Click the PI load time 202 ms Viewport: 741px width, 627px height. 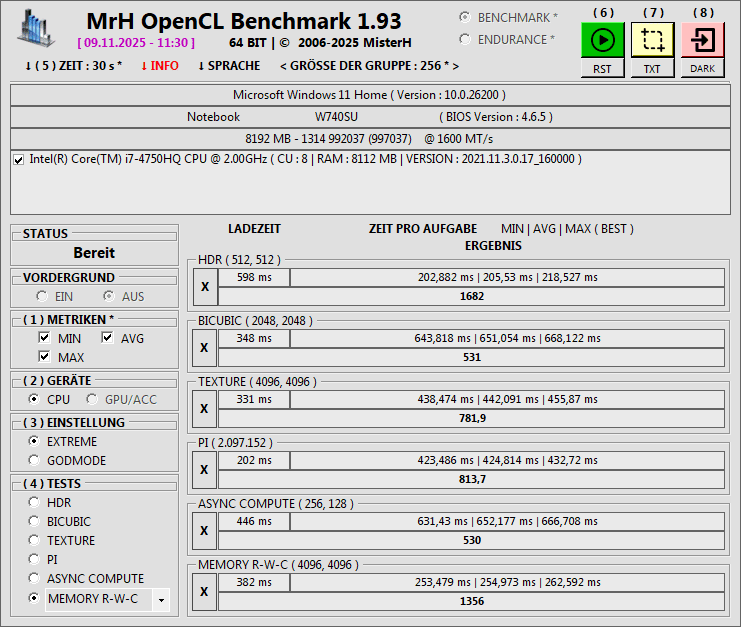(x=254, y=460)
